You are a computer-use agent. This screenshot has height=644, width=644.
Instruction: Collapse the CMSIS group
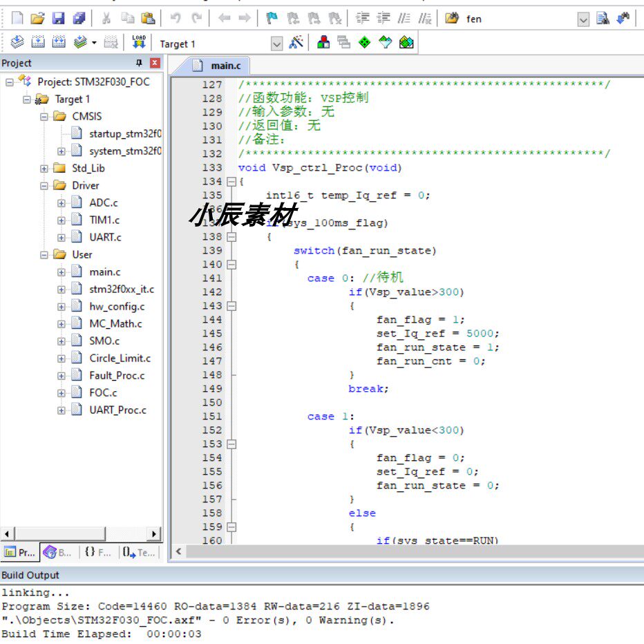pos(44,117)
